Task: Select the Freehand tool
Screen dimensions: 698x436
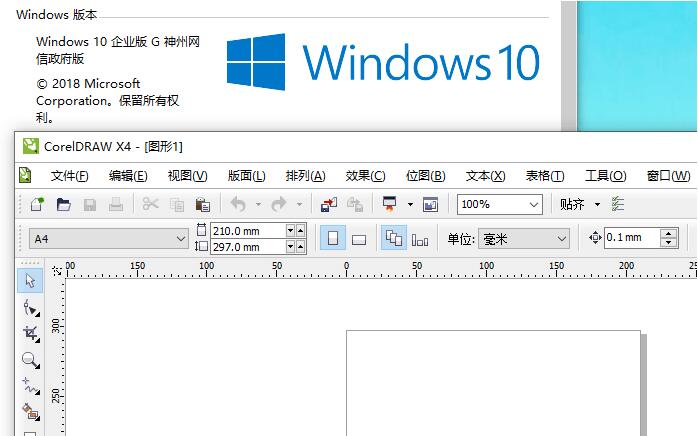Action: pos(31,386)
